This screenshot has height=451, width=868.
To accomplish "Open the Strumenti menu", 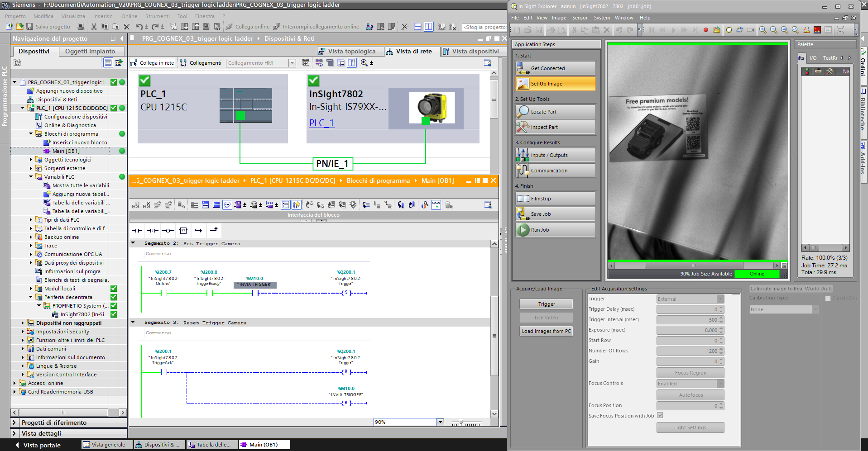I will [x=157, y=16].
